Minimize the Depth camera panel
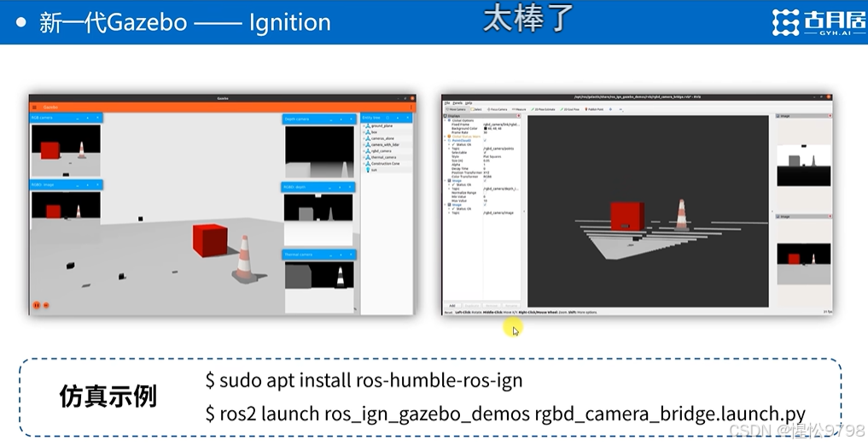The image size is (868, 446). click(x=331, y=119)
